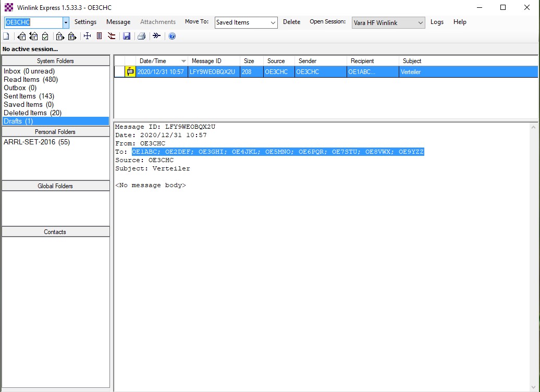The width and height of the screenshot is (540, 392).
Task: Click the dark blue arrow session icon
Action: (x=157, y=36)
